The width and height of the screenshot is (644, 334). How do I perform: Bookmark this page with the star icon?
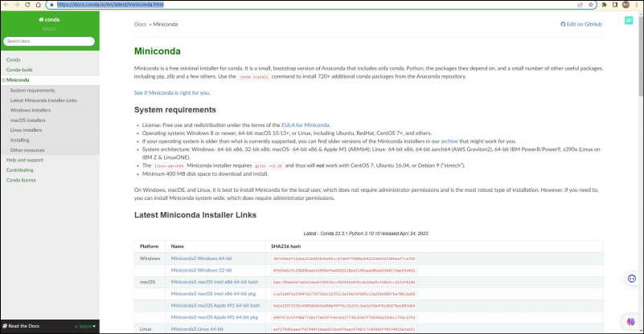click(x=591, y=5)
